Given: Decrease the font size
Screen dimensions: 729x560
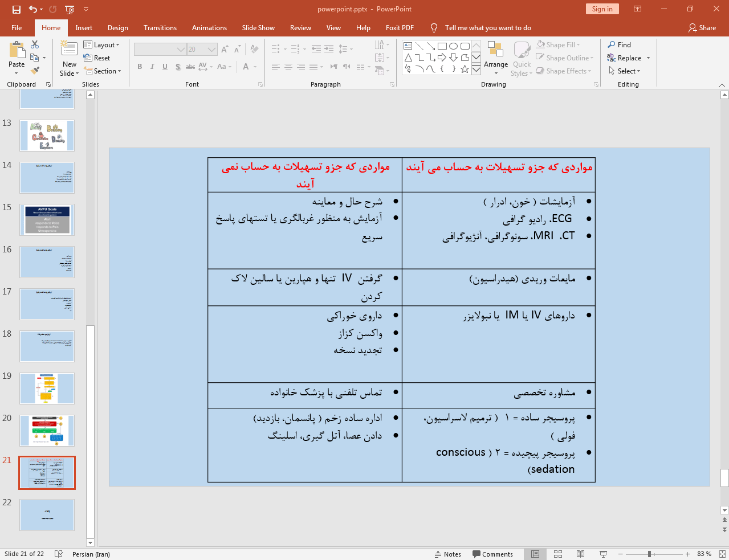Looking at the screenshot, I should coord(237,50).
